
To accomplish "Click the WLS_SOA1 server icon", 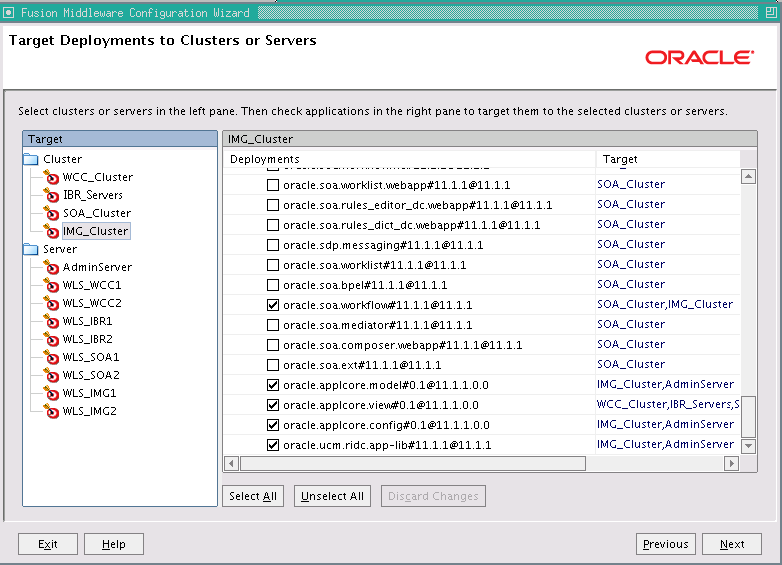I will point(51,357).
